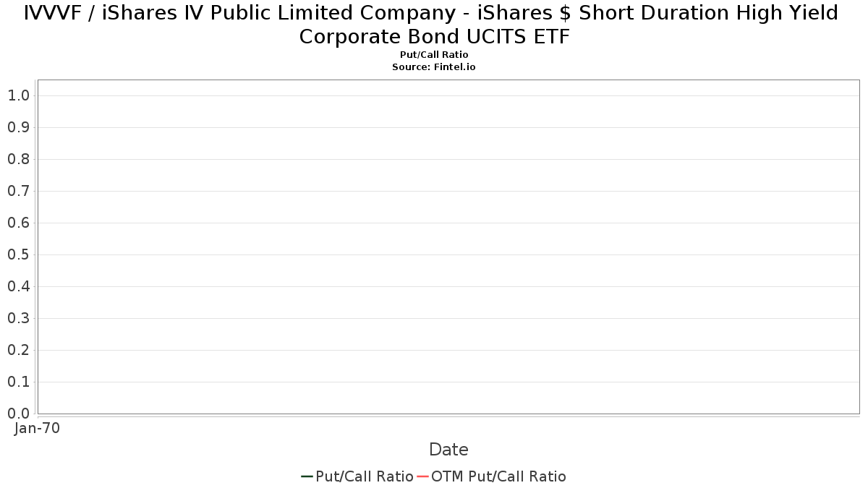This screenshot has width=868, height=488.
Task: Click the Source: Fintel.io text
Action: click(x=434, y=67)
